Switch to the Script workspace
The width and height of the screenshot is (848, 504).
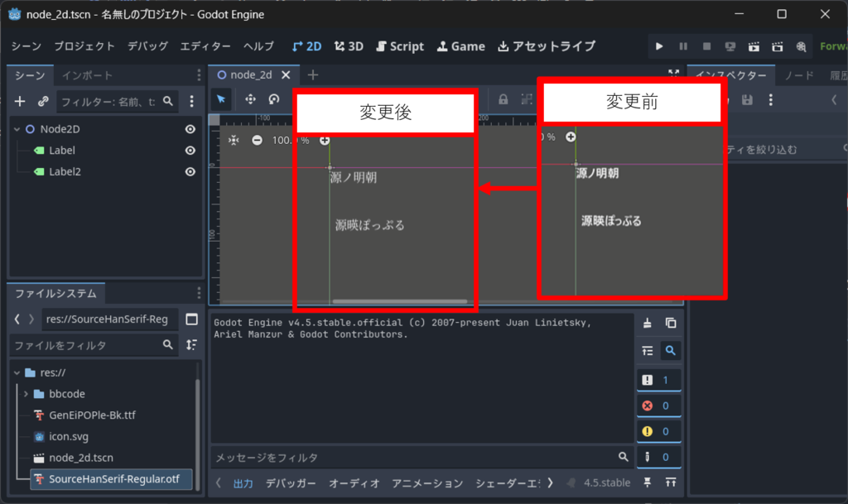pos(400,46)
